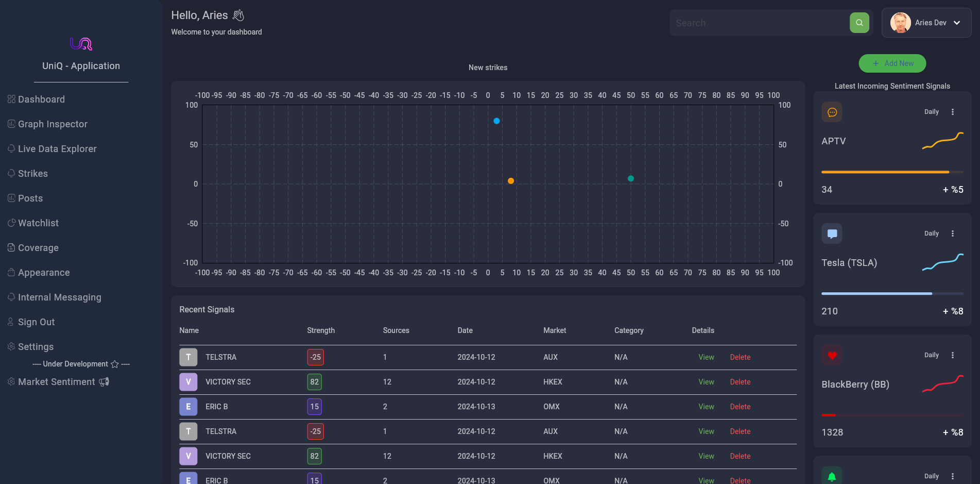Click the Watchlist pie icon
The width and height of the screenshot is (980, 484).
[11, 223]
